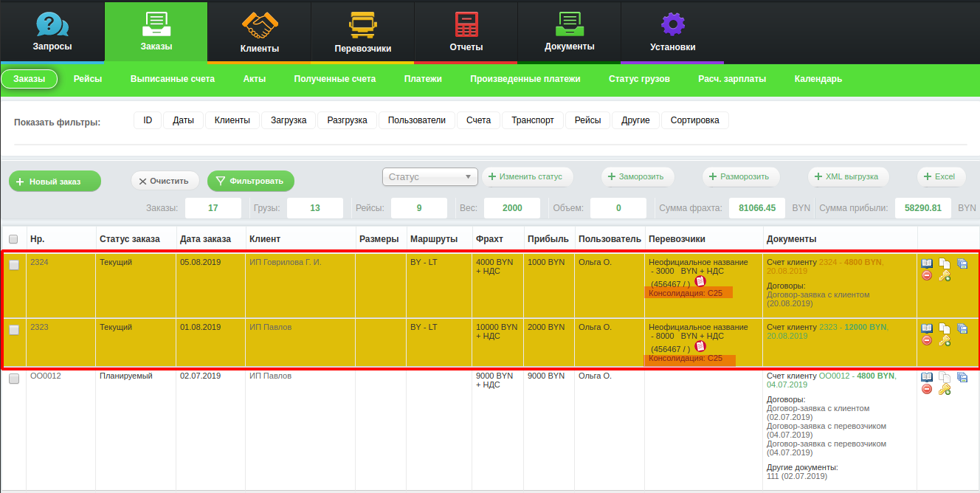
Task: Click the XML выгрузка button
Action: [848, 177]
